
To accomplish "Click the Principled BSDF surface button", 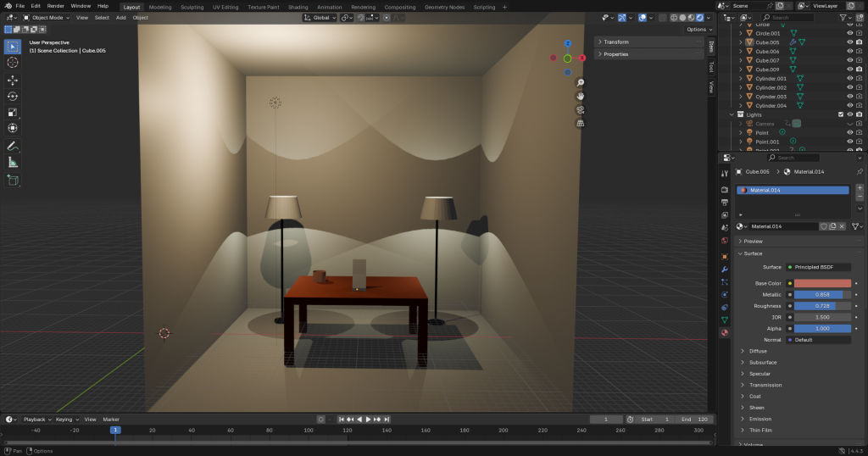I will pyautogui.click(x=818, y=267).
